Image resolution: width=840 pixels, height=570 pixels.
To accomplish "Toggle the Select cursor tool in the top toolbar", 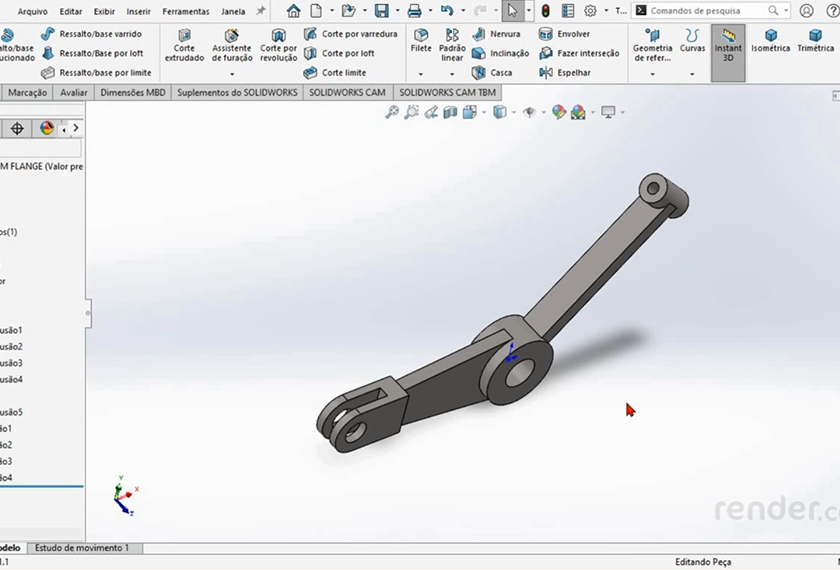I will pyautogui.click(x=512, y=11).
